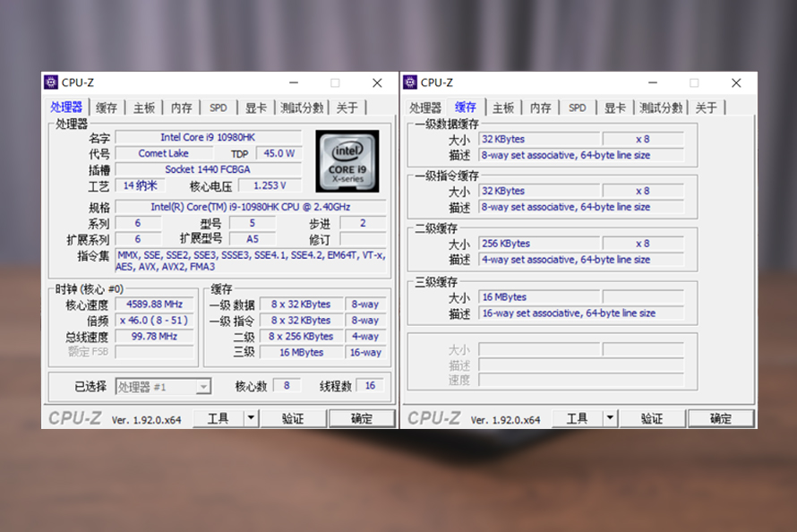Select the 内存 tab in right window
This screenshot has width=797, height=532.
pyautogui.click(x=541, y=107)
